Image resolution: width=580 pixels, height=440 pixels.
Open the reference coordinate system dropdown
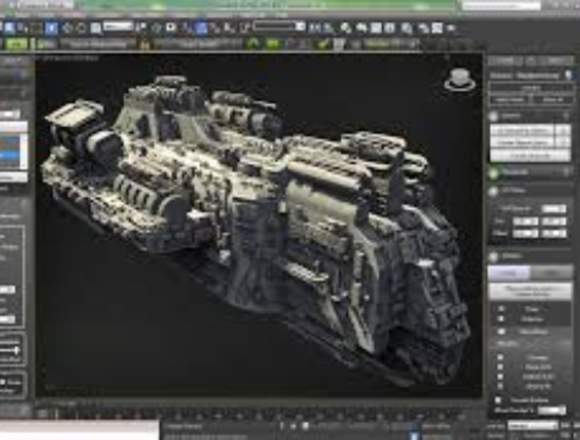coord(118,27)
